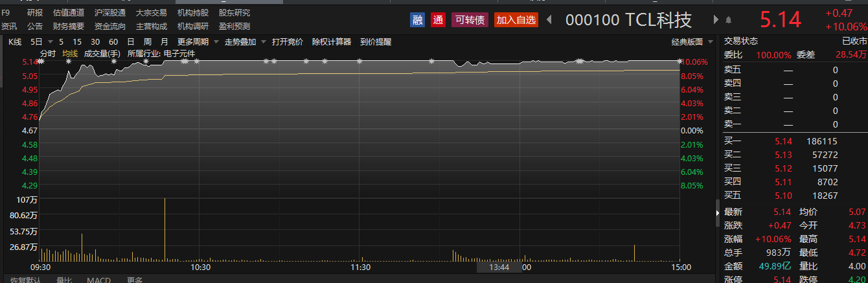
Task: Open 主营构成 main business breakdown
Action: coord(152,26)
